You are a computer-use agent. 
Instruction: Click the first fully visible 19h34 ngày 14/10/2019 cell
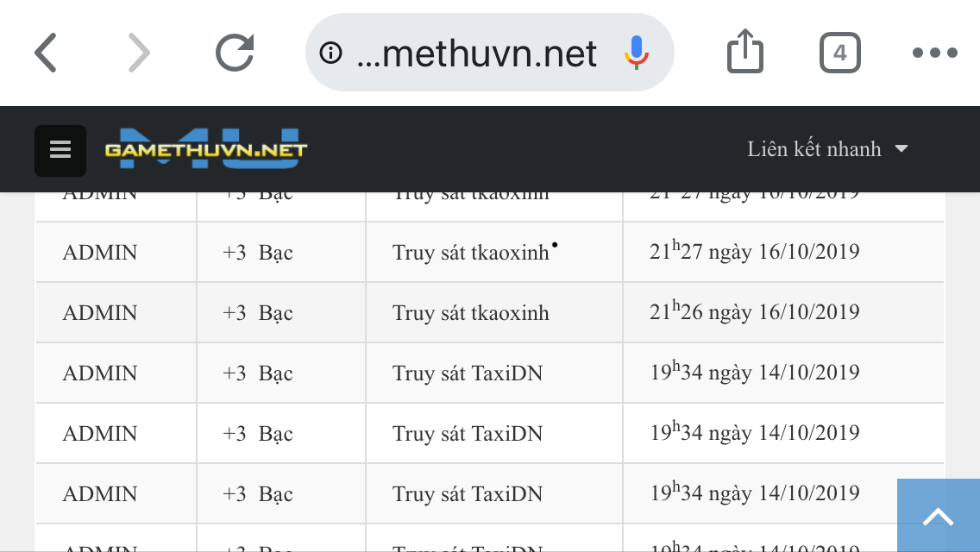coord(754,373)
